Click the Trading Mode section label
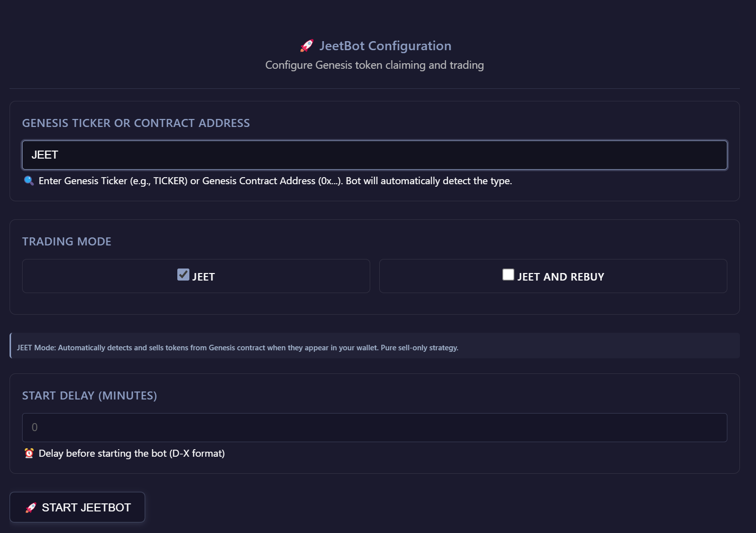The image size is (756, 533). click(67, 241)
